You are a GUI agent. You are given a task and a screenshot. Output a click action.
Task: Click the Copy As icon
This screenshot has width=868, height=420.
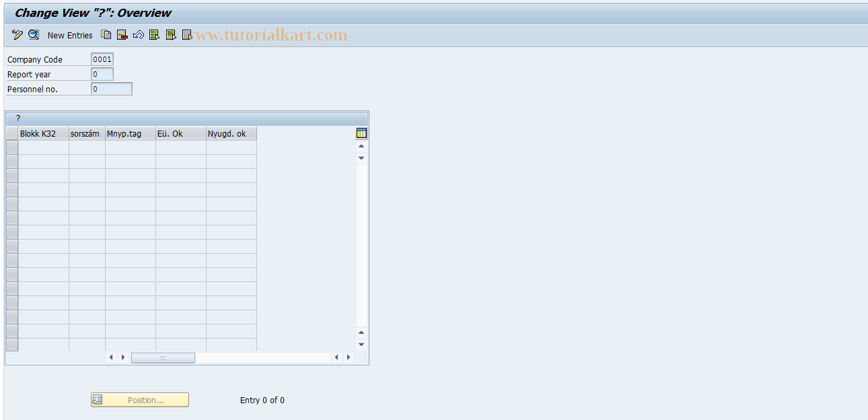[x=106, y=35]
